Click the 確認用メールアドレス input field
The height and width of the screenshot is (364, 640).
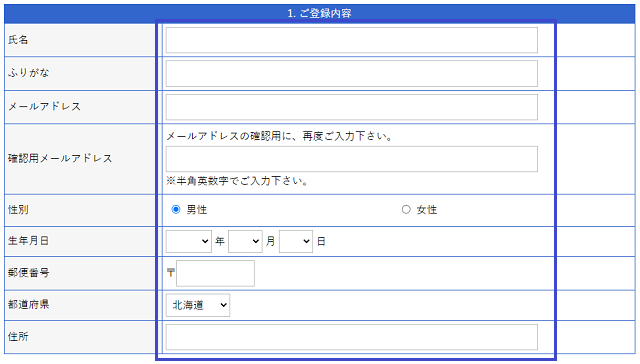coord(351,159)
